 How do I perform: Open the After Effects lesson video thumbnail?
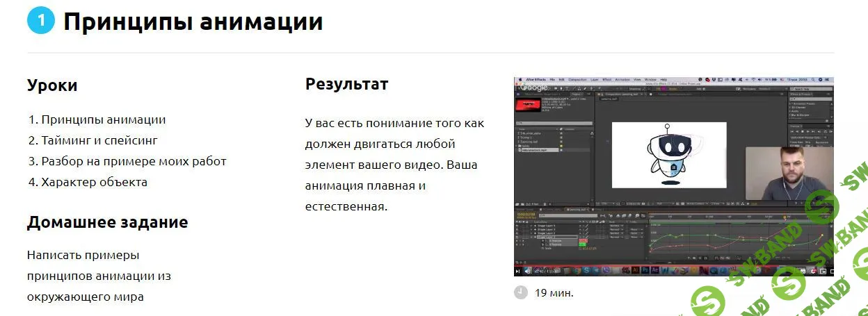[673, 176]
